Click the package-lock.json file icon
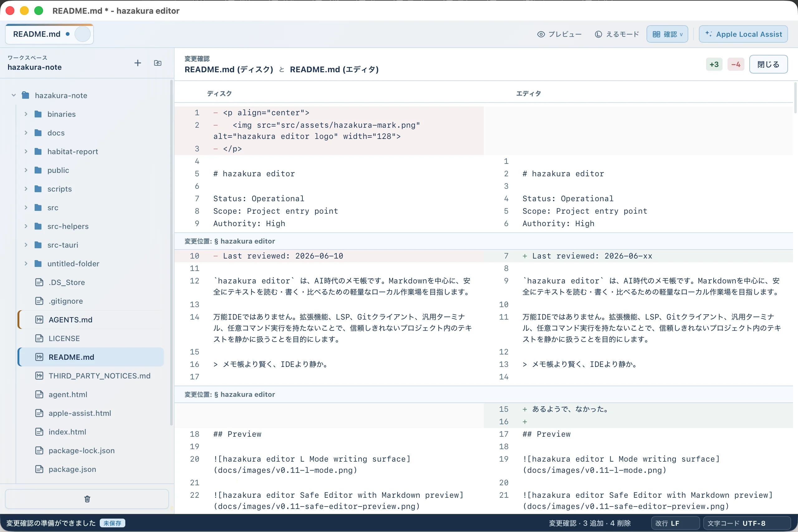 [x=39, y=450]
